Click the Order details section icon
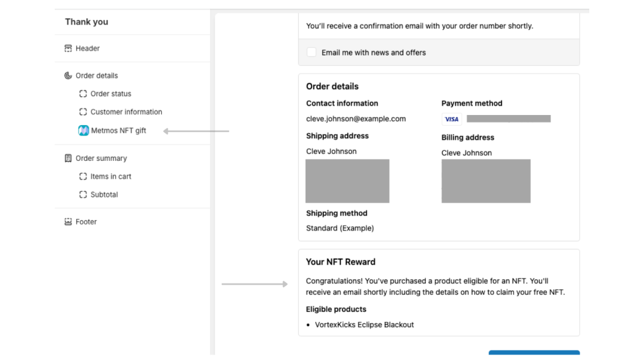Screen dimensions: 644x362 [x=68, y=75]
